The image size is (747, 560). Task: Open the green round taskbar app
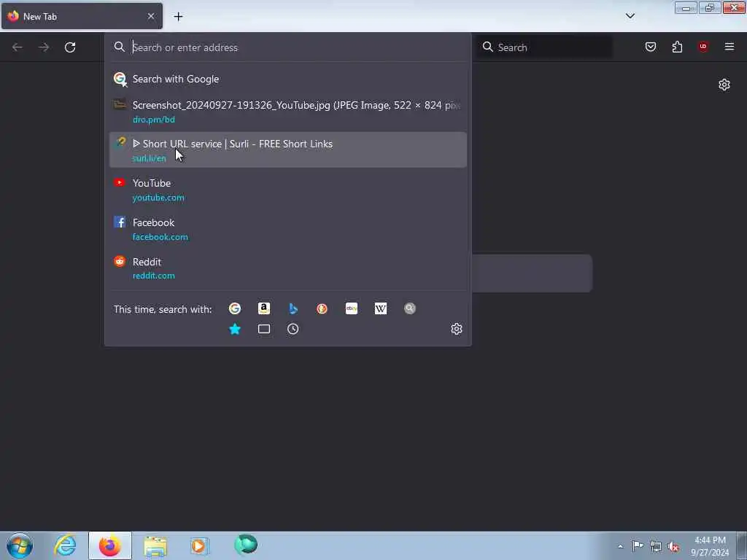pos(246,545)
